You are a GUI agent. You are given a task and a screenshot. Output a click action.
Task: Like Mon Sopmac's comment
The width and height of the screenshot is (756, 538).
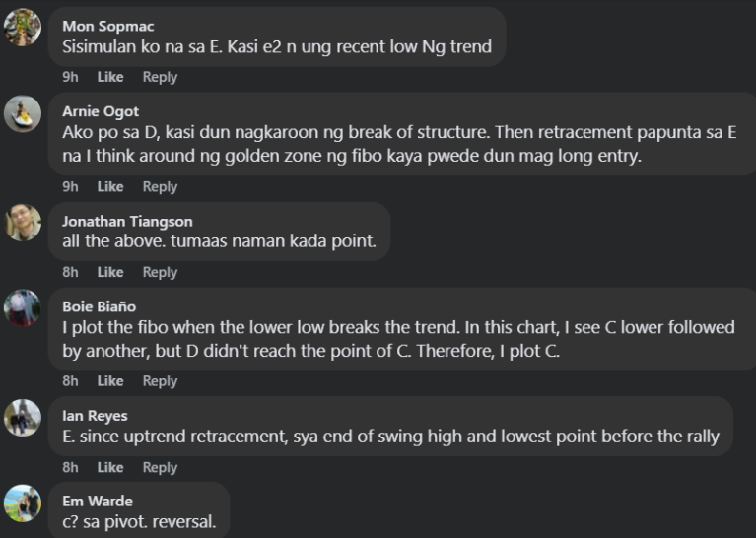click(110, 77)
